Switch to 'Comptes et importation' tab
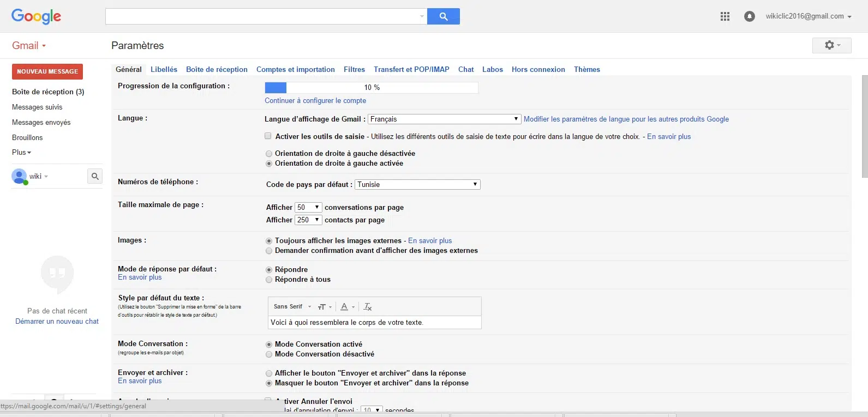868x417 pixels. (296, 69)
